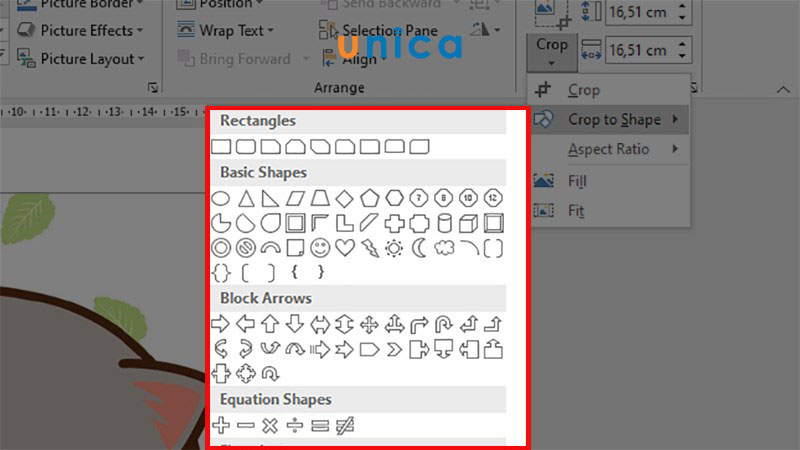This screenshot has height=450, width=800.
Task: Pick the diamond shape
Action: (344, 198)
